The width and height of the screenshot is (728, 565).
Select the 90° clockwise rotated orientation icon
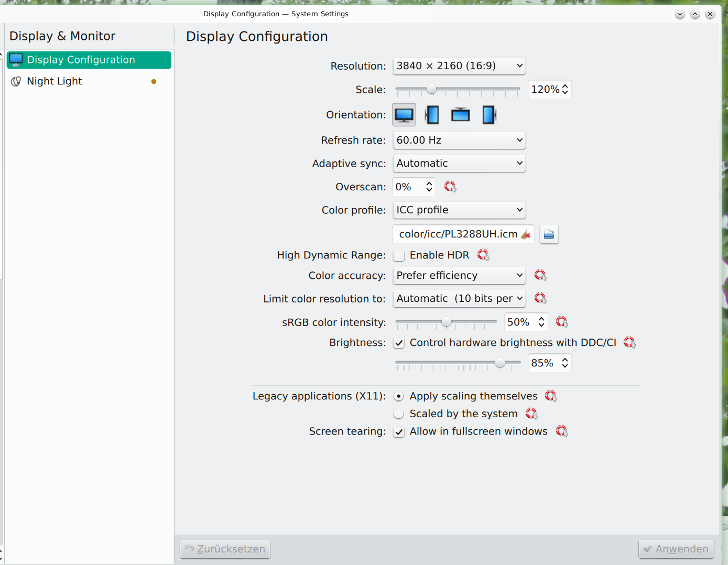(432, 115)
